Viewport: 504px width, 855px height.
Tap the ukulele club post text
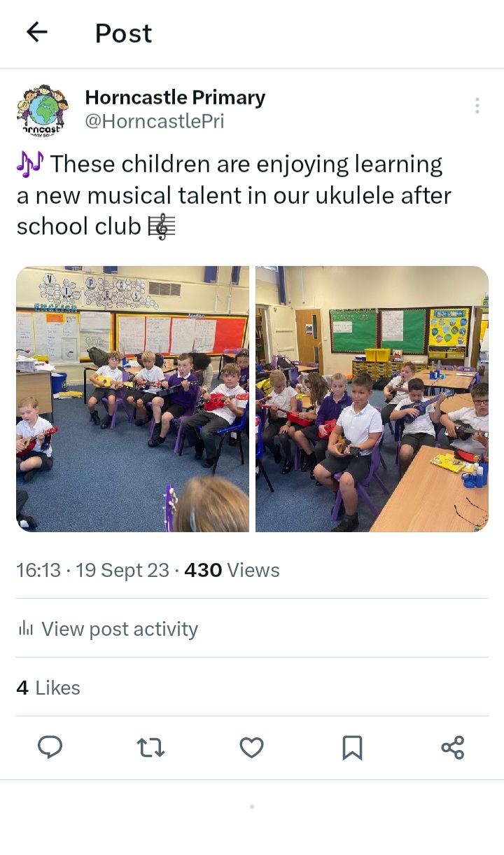pos(234,195)
